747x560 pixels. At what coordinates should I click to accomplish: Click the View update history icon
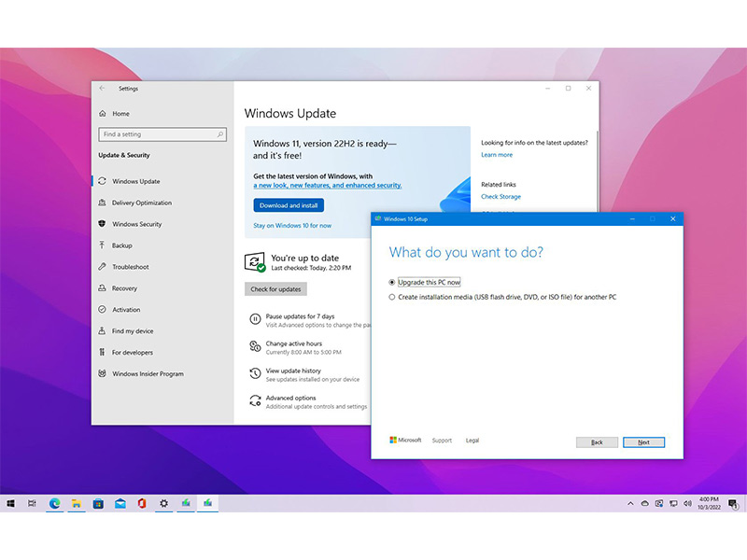click(255, 374)
